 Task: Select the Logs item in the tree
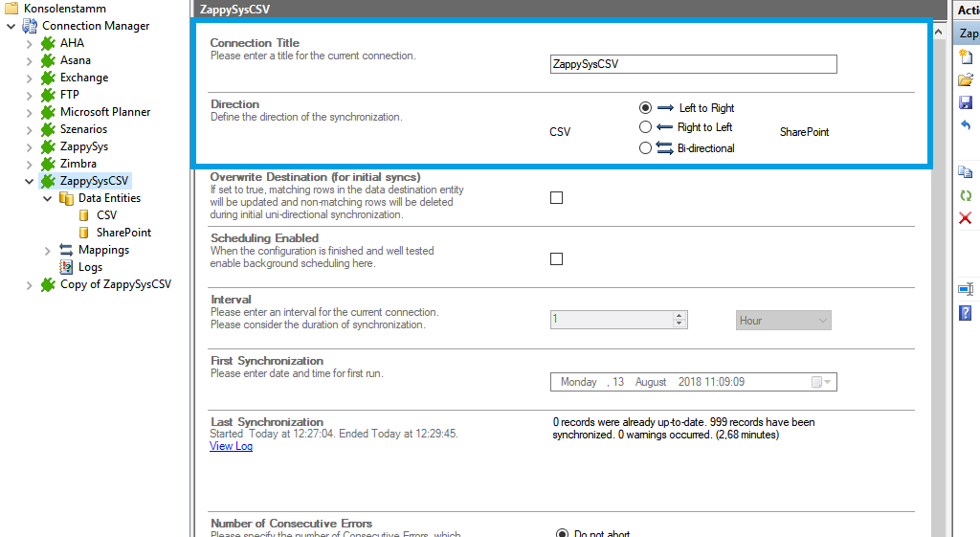[90, 267]
